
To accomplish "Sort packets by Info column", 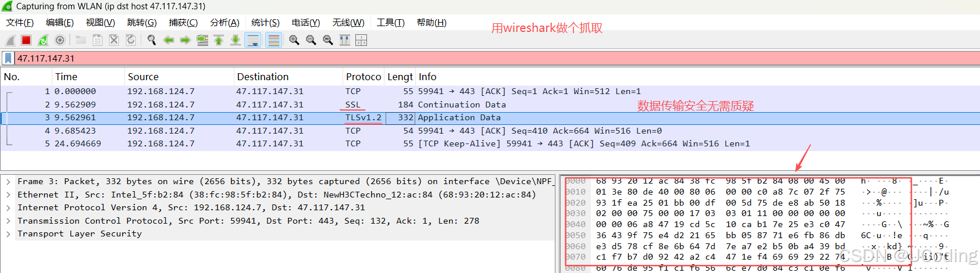I will (x=697, y=77).
